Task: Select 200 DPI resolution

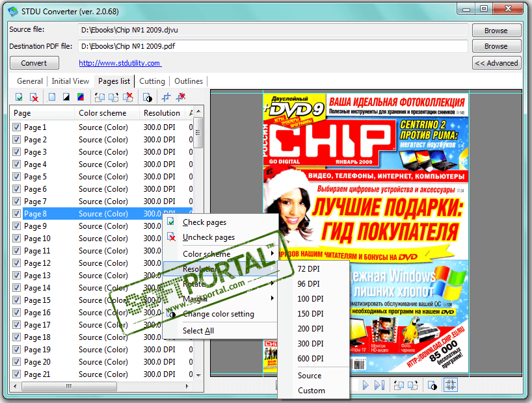Action: tap(313, 328)
